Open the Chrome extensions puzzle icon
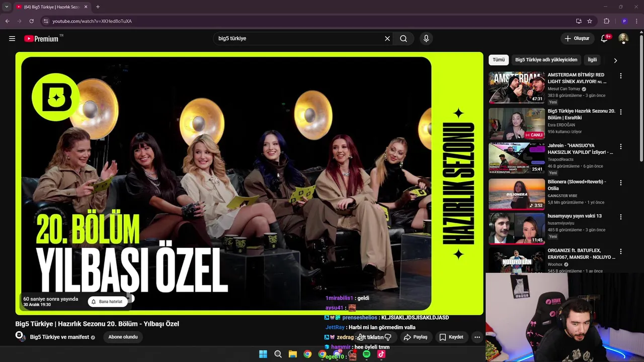This screenshot has width=644, height=362. (x=606, y=21)
